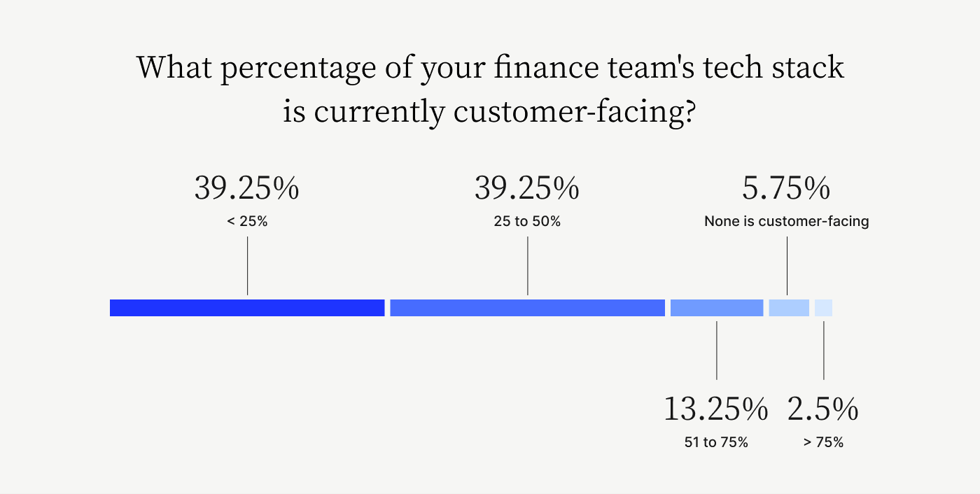Image resolution: width=980 pixels, height=494 pixels.
Task: Click the chart title's first line
Action: click(x=490, y=69)
